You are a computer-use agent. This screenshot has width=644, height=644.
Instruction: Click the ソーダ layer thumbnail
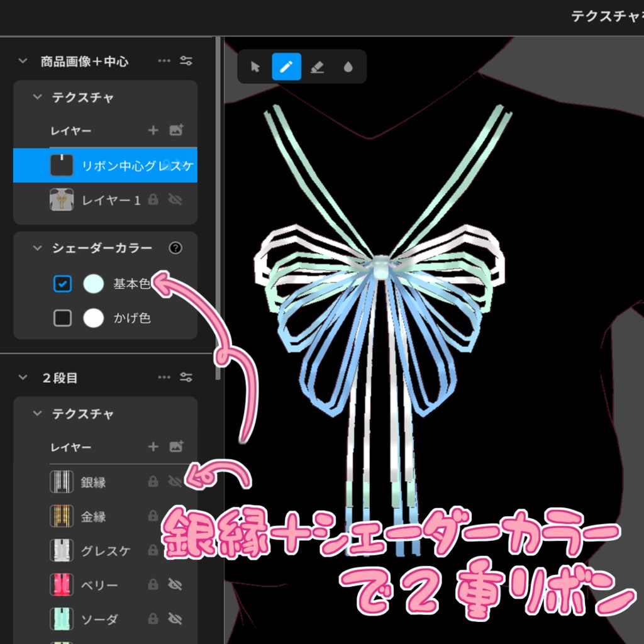(x=62, y=619)
